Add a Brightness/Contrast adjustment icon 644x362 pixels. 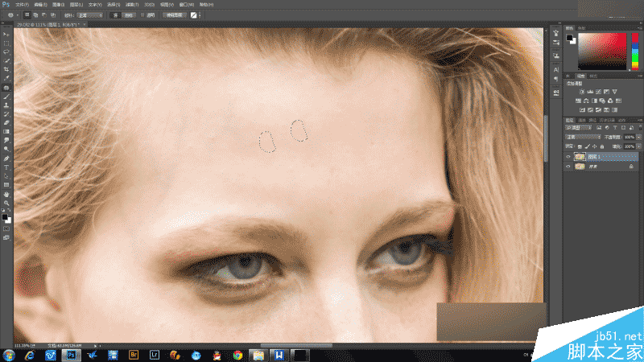pos(581,92)
